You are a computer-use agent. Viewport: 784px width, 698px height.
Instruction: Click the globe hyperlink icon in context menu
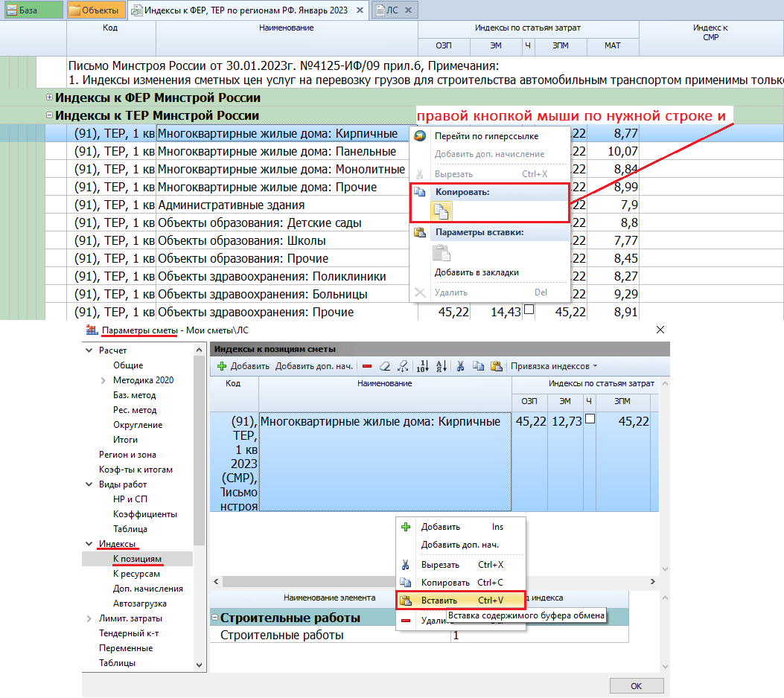pyautogui.click(x=420, y=136)
